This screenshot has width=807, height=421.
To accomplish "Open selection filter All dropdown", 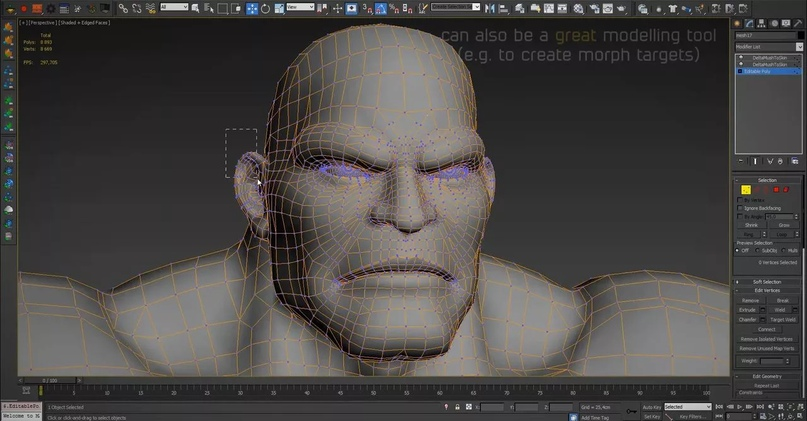I will pos(174,7).
